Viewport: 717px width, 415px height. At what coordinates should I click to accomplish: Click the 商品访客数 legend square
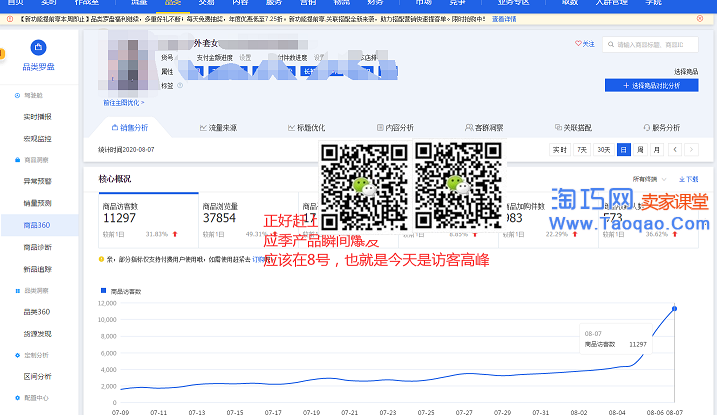(x=103, y=291)
